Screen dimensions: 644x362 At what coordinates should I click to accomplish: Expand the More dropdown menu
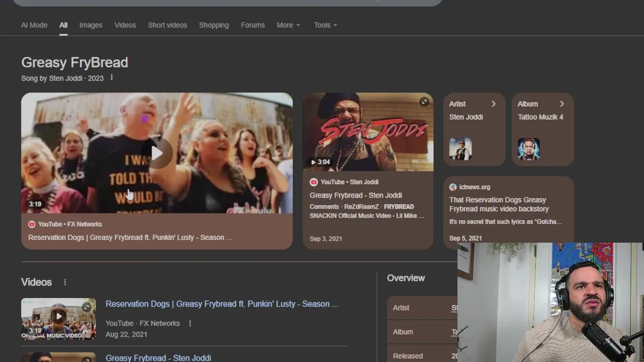(288, 25)
